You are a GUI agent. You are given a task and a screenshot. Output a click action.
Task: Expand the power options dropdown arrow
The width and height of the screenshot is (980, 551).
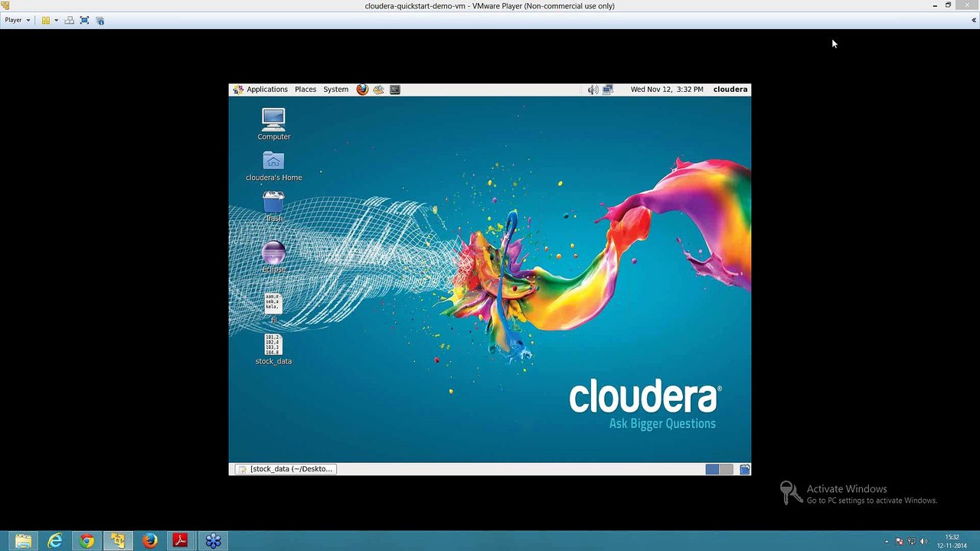coord(56,20)
